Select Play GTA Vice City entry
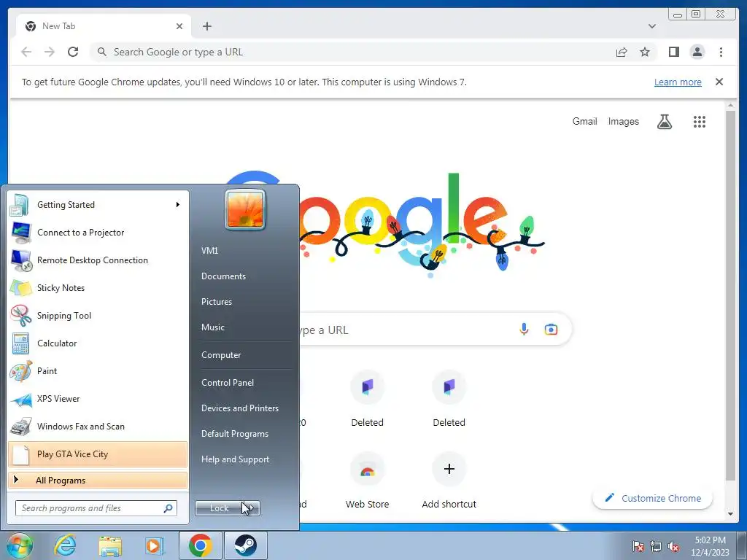This screenshot has height=560, width=747. point(97,454)
